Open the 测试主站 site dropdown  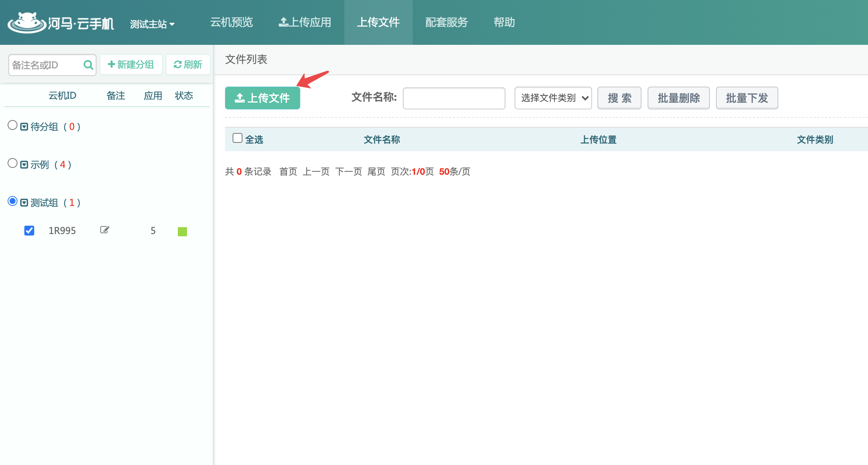[152, 24]
